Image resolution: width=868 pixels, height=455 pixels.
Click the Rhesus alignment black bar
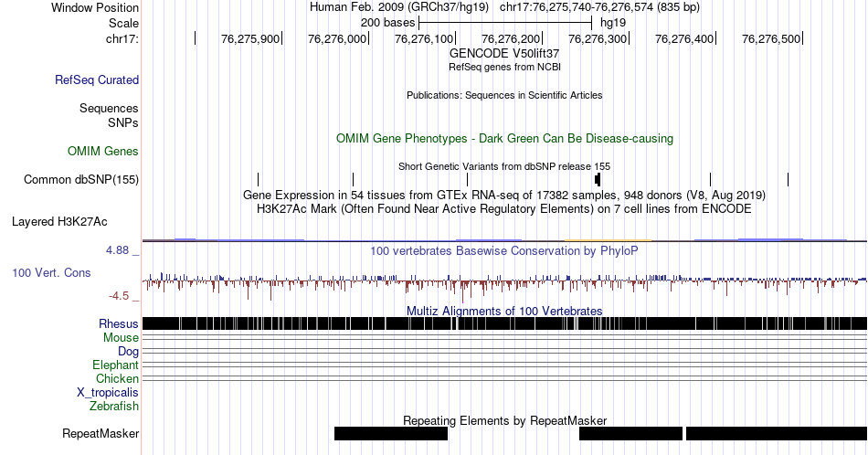point(504,323)
